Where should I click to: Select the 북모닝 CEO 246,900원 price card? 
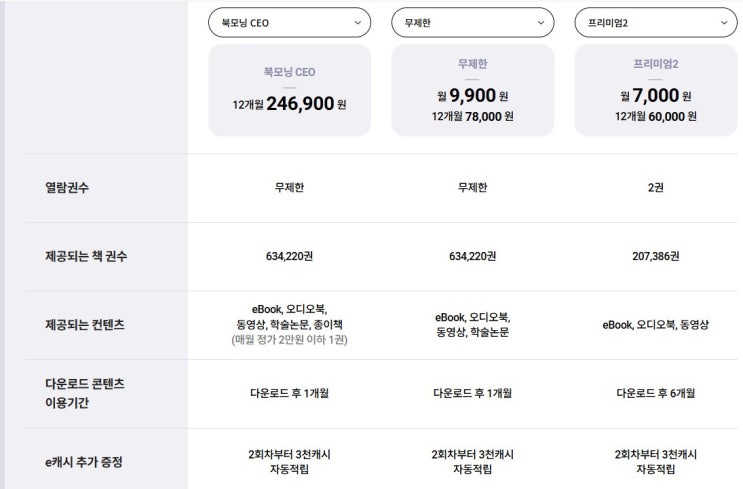click(x=289, y=90)
